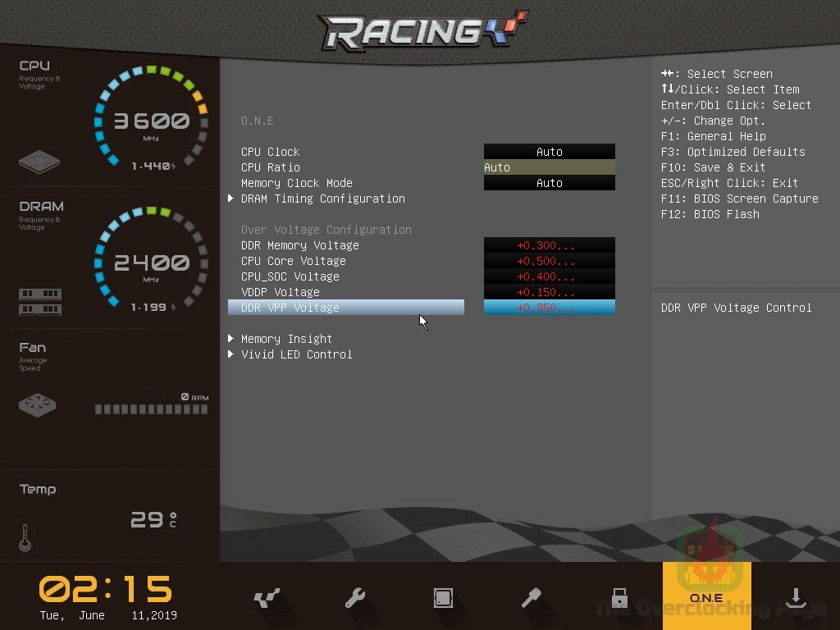Image resolution: width=840 pixels, height=630 pixels.
Task: Click the CPU frequency dial showing 3600 MHz
Action: (152, 123)
